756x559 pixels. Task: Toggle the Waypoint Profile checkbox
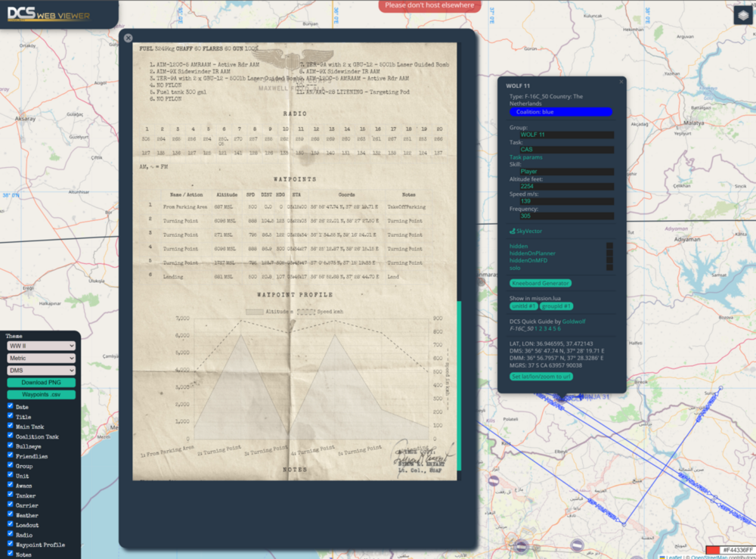(x=10, y=544)
